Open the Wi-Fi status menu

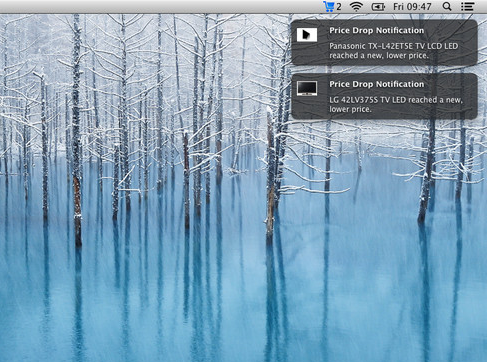tap(356, 7)
